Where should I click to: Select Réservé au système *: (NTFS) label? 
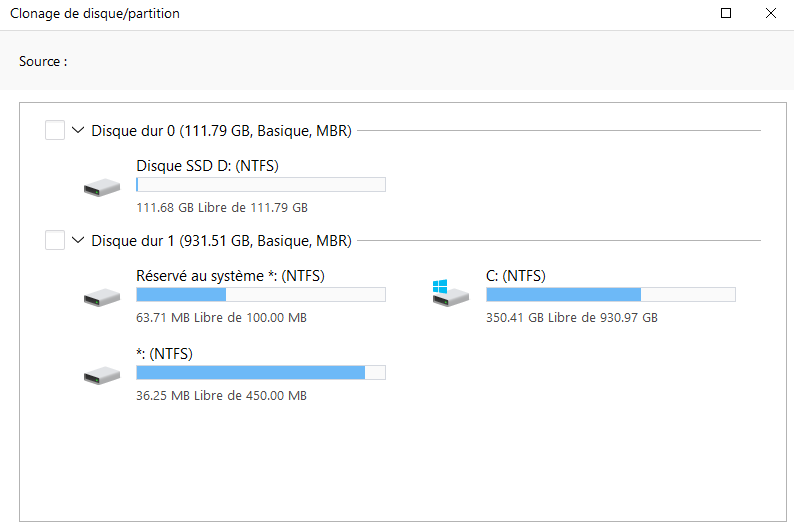[230, 275]
